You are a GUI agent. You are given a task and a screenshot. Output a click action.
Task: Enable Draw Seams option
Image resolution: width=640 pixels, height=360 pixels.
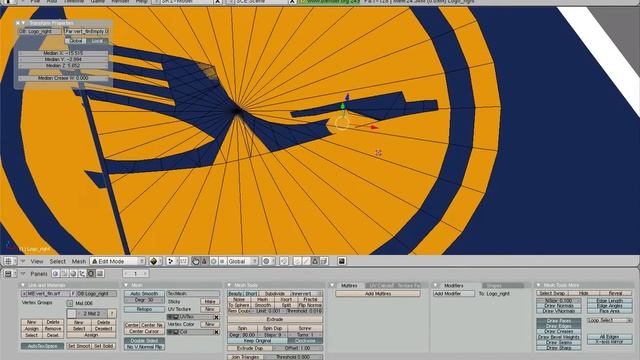558,342
